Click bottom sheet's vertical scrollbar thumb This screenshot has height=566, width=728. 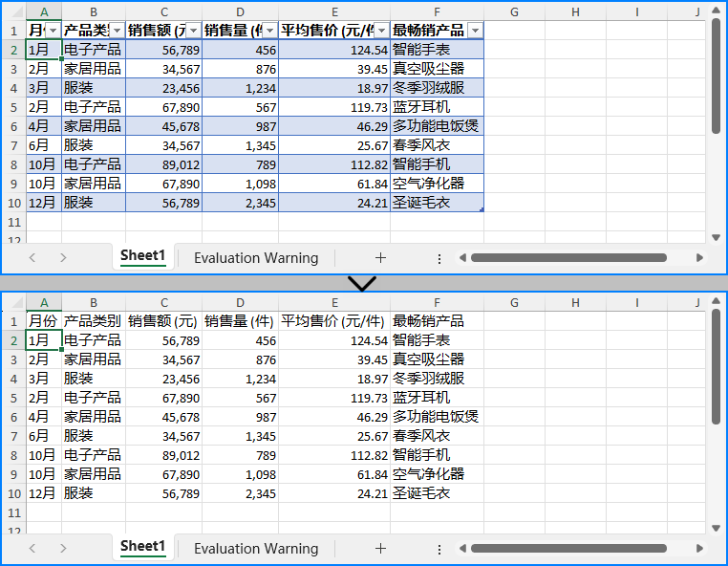click(716, 366)
